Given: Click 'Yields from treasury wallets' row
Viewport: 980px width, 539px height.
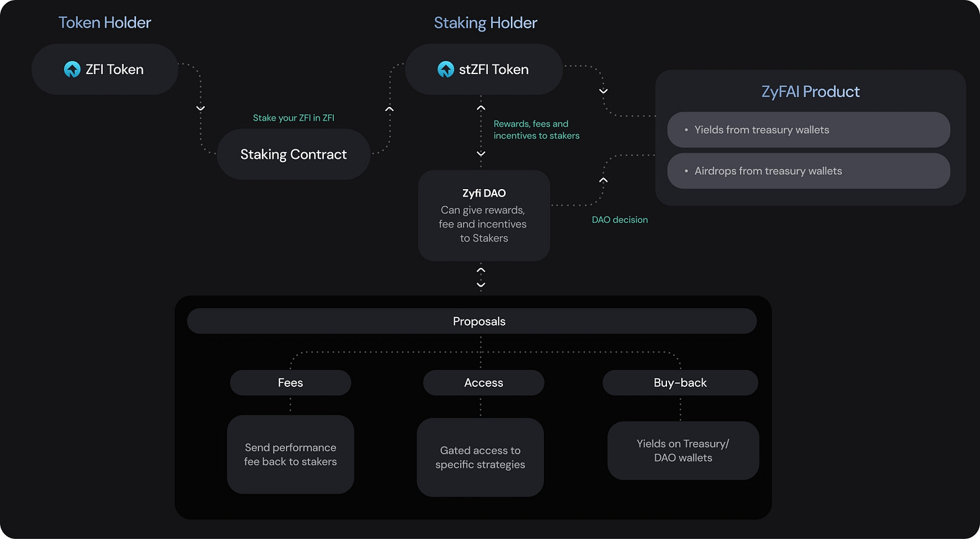Looking at the screenshot, I should coord(808,130).
